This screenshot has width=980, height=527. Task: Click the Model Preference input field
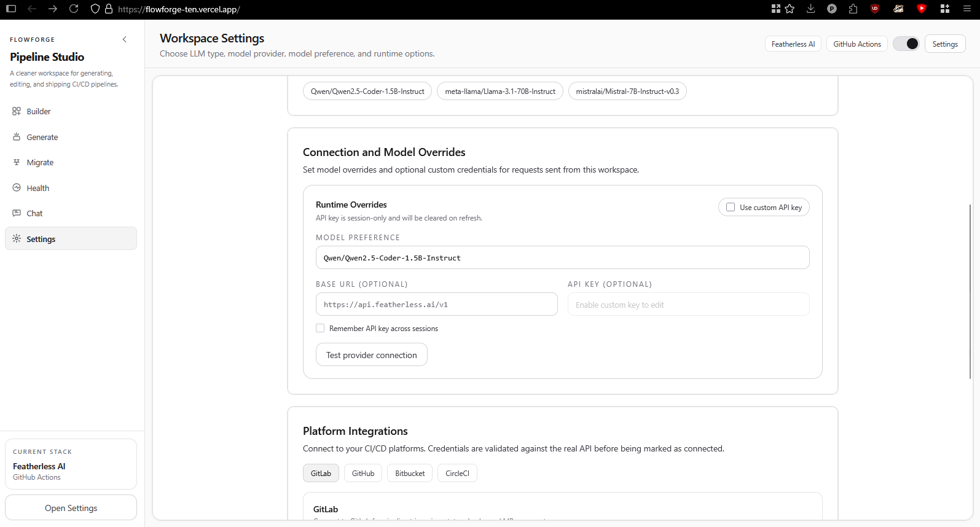tap(562, 258)
